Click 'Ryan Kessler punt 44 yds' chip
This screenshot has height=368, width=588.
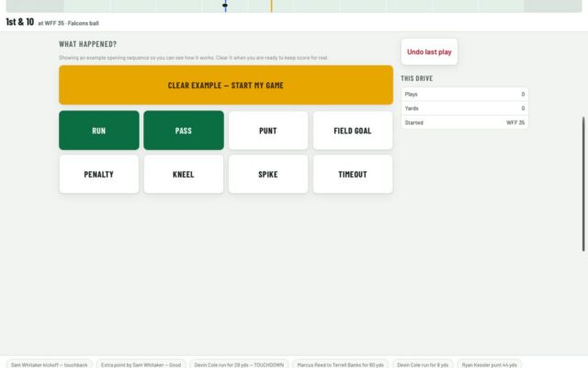pyautogui.click(x=489, y=364)
